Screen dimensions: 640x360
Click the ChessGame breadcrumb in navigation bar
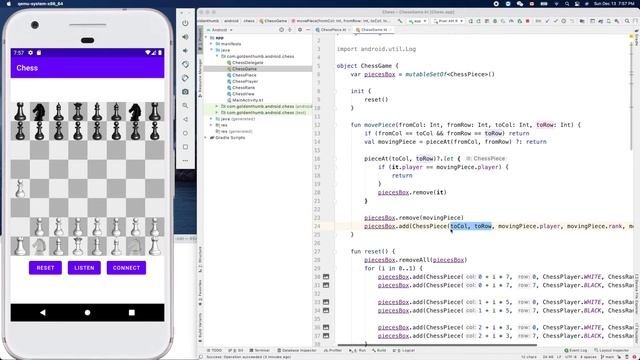(x=273, y=21)
